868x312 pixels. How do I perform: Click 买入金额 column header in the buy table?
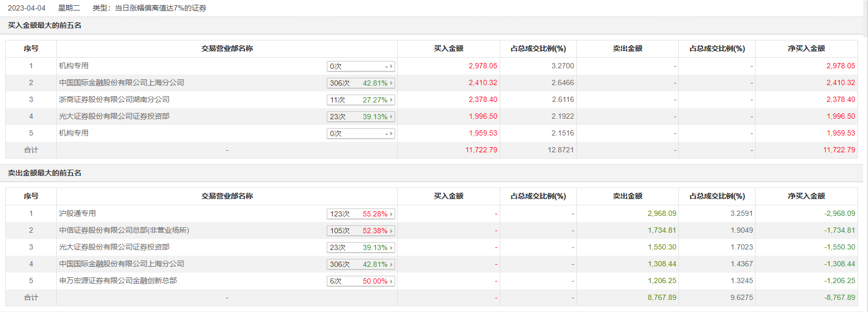(448, 48)
